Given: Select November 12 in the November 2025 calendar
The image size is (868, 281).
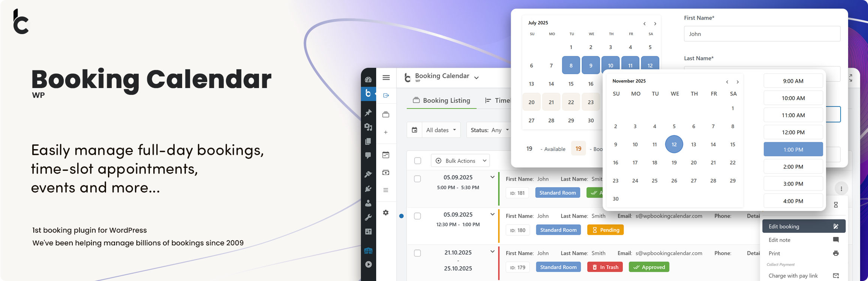Looking at the screenshot, I should pyautogui.click(x=674, y=144).
